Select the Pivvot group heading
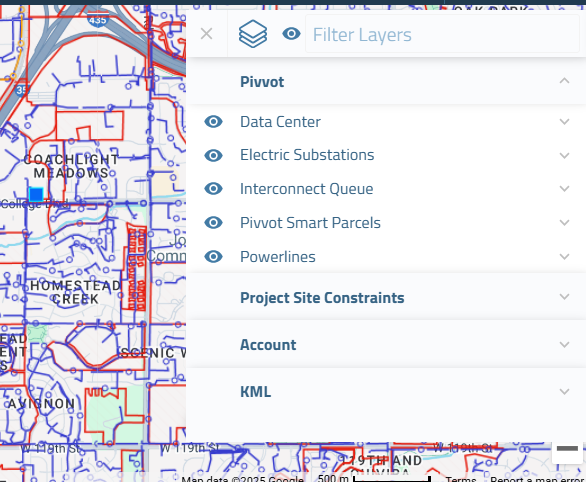 [x=262, y=82]
